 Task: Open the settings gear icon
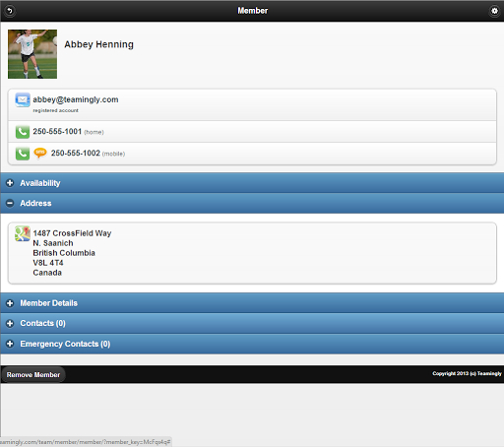pyautogui.click(x=494, y=11)
